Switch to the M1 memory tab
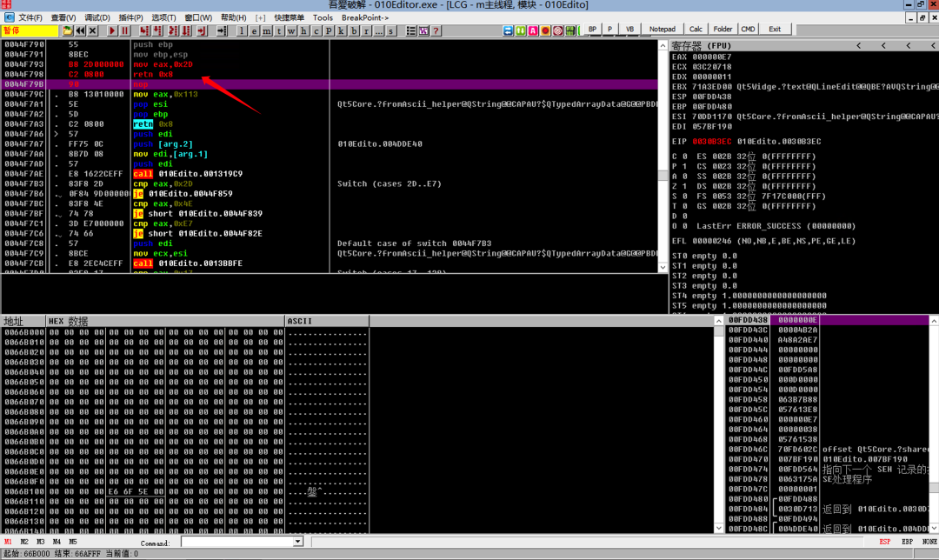Image resolution: width=939 pixels, height=560 pixels. (x=8, y=542)
